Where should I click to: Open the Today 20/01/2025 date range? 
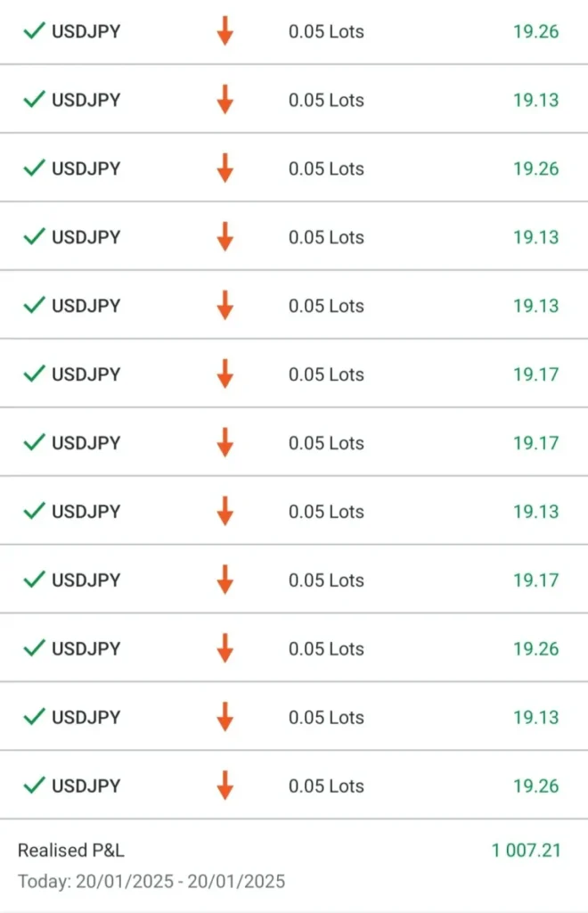151,882
